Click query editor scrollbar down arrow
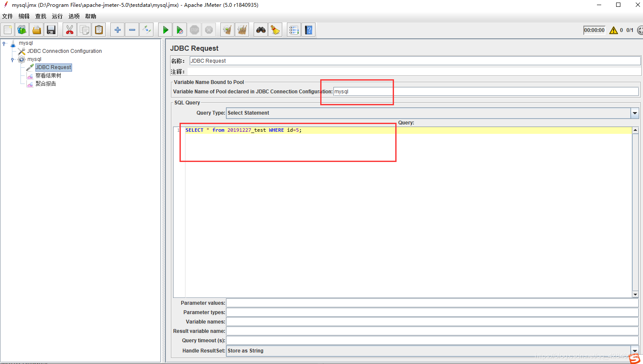This screenshot has width=643, height=364. 635,294
